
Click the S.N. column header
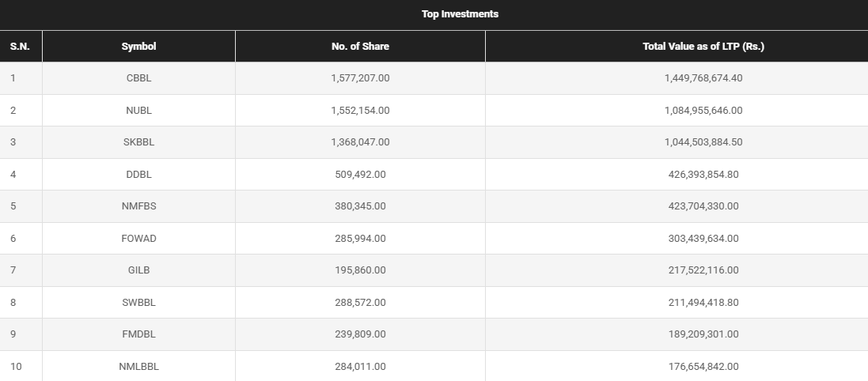pos(20,47)
